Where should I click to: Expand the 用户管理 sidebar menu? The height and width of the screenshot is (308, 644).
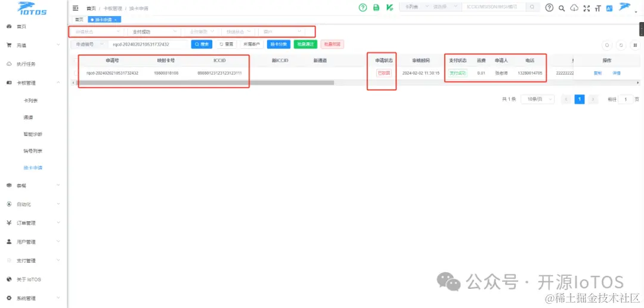33,242
